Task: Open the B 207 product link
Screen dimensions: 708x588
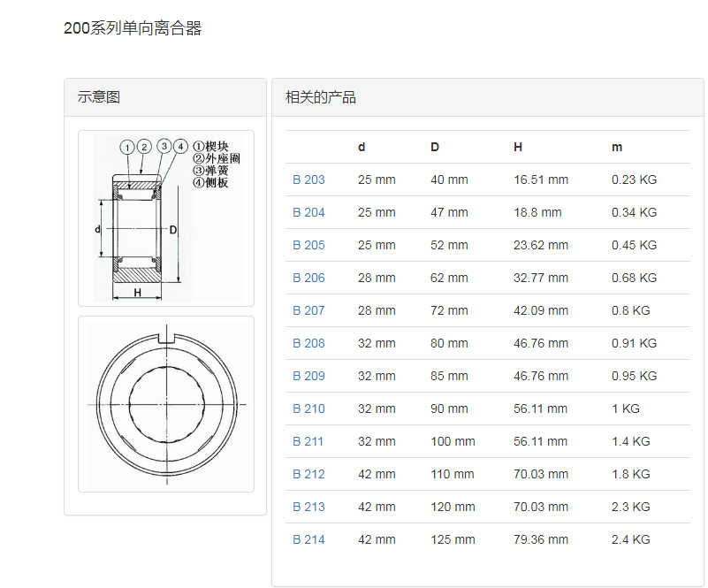Action: pos(308,310)
